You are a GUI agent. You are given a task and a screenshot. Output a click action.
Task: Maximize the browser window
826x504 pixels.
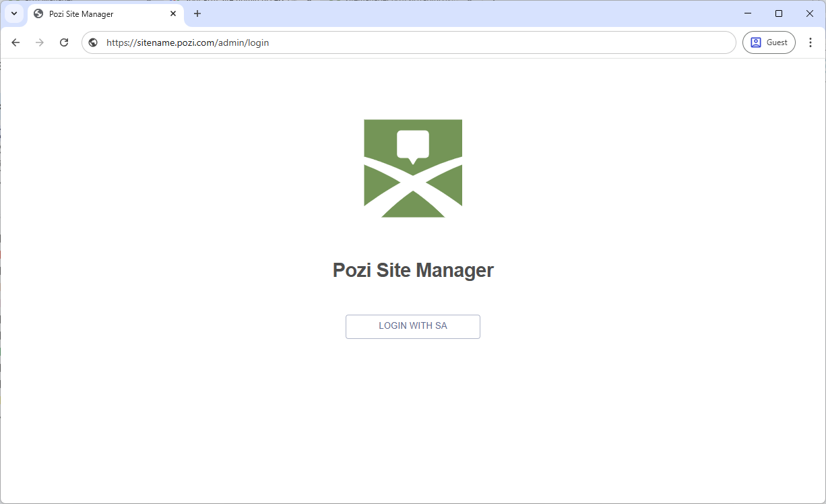779,13
